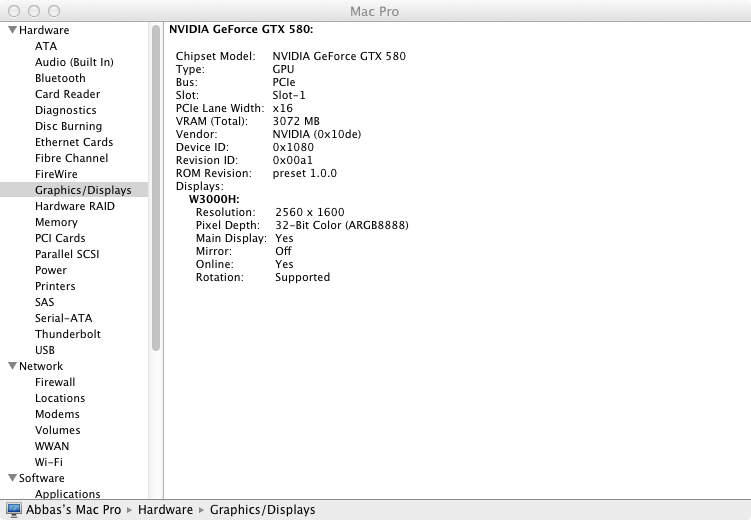751x520 pixels.
Task: Click the window zoom button
Action: tap(54, 11)
